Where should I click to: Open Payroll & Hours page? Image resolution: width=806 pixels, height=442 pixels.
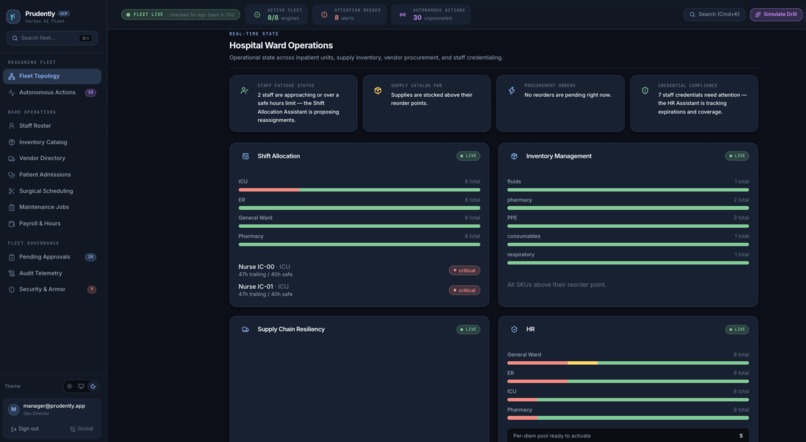coord(52,224)
